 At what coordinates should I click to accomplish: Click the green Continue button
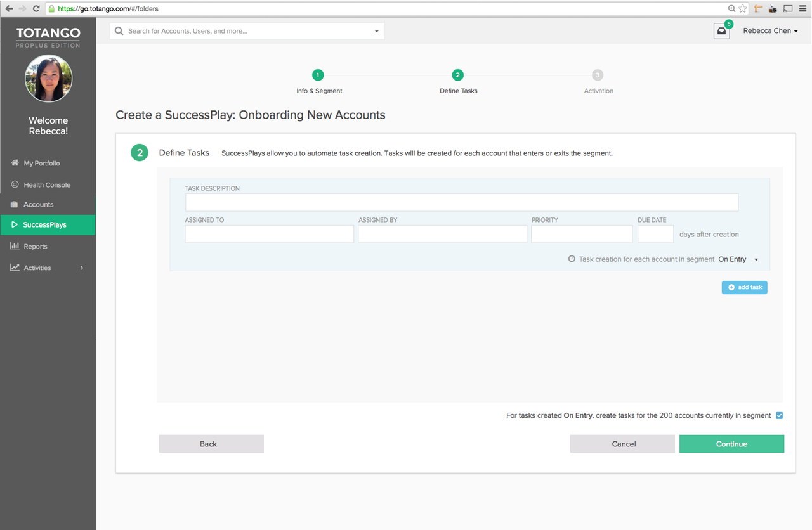[731, 444]
